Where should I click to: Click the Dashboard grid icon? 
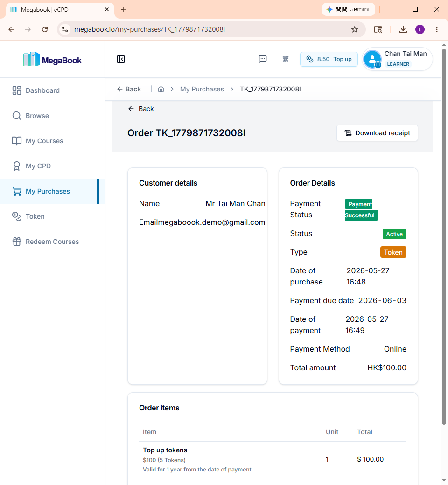17,90
